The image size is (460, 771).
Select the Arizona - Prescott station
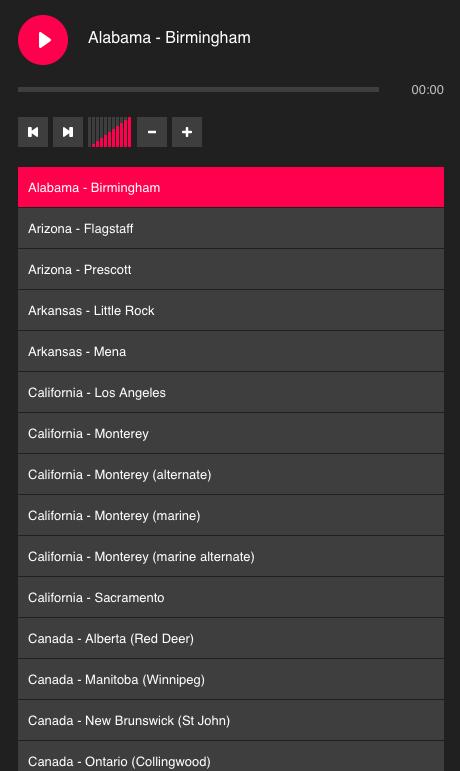(x=231, y=269)
